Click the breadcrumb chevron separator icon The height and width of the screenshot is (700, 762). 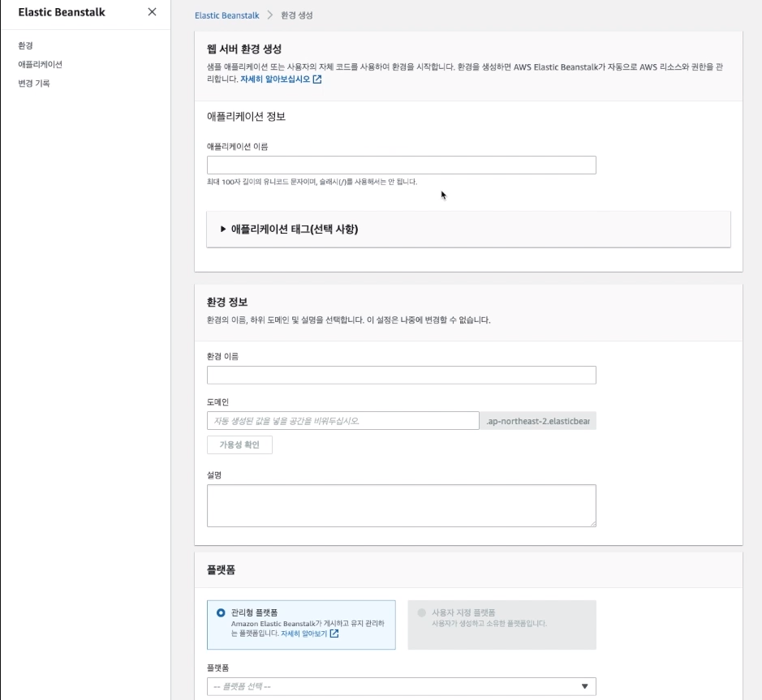click(270, 15)
